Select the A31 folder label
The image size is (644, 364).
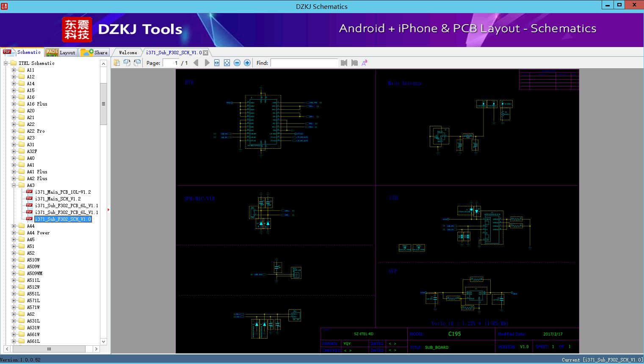click(30, 144)
